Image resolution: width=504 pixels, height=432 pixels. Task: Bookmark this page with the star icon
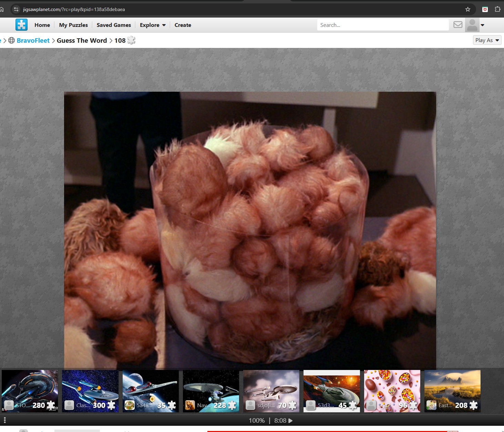click(467, 9)
